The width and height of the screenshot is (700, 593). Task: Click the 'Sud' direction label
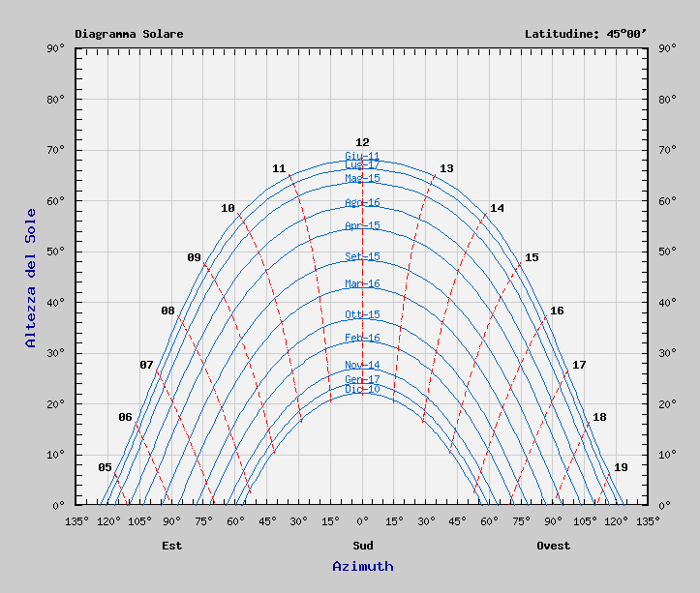(x=362, y=546)
